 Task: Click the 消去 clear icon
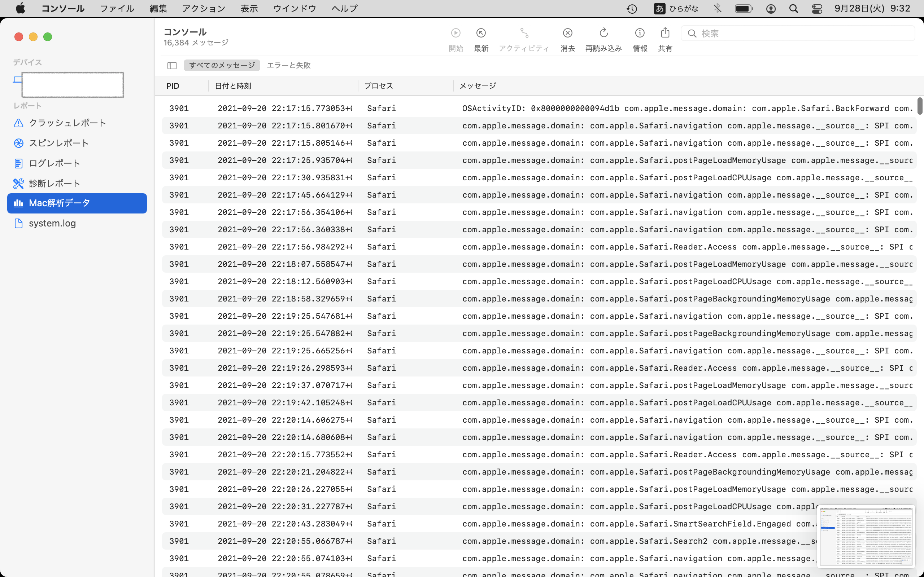[x=567, y=33]
